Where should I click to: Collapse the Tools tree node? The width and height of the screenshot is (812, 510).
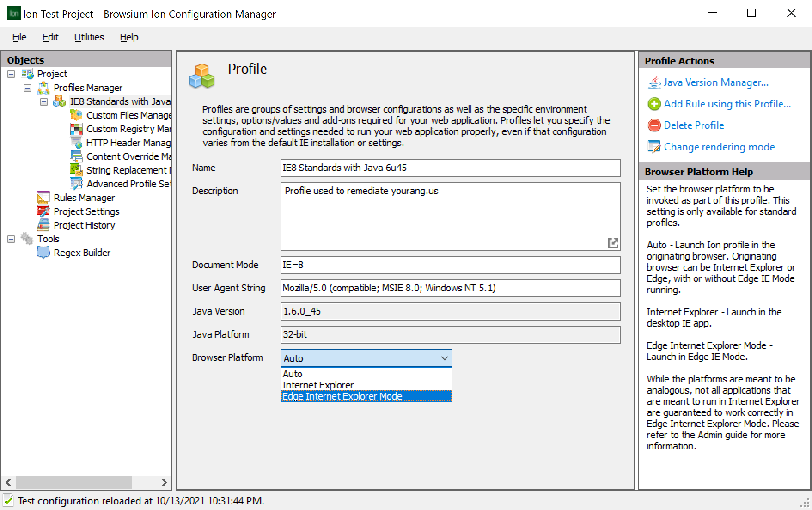click(x=11, y=238)
